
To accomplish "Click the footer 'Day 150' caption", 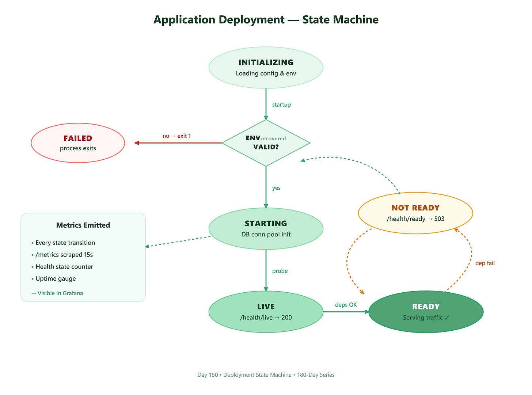I will (266, 375).
